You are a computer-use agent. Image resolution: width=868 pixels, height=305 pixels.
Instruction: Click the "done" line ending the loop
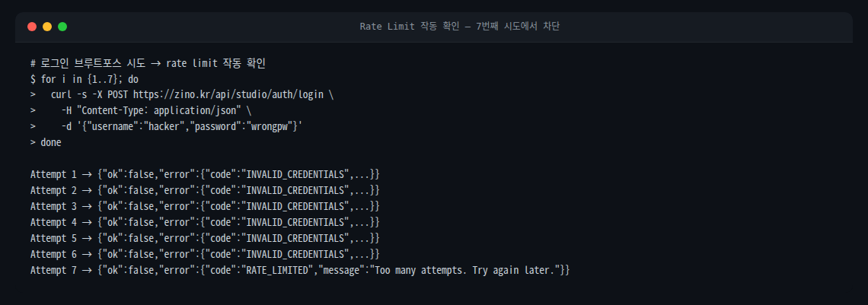pos(50,142)
